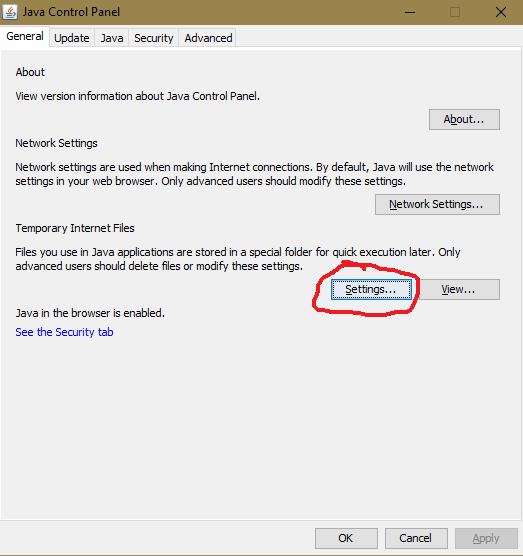Switch to the Security tab

[x=154, y=38]
